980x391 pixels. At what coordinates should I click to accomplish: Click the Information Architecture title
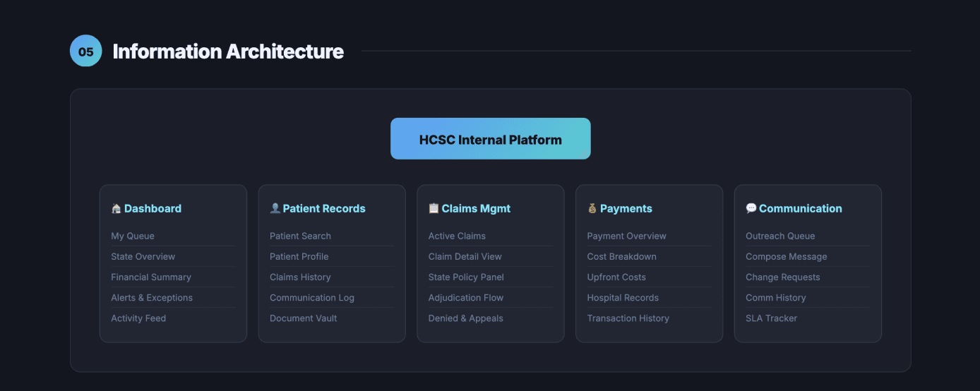coord(228,52)
